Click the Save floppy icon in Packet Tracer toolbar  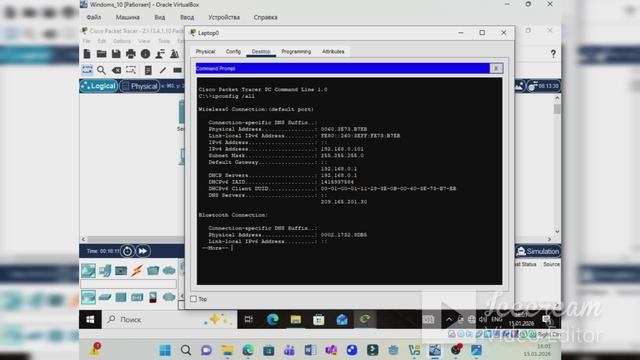[116, 54]
